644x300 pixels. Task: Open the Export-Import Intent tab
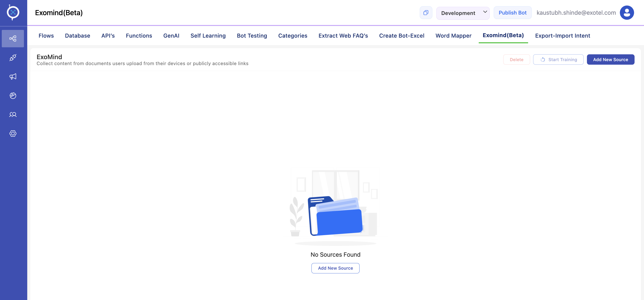coord(562,36)
